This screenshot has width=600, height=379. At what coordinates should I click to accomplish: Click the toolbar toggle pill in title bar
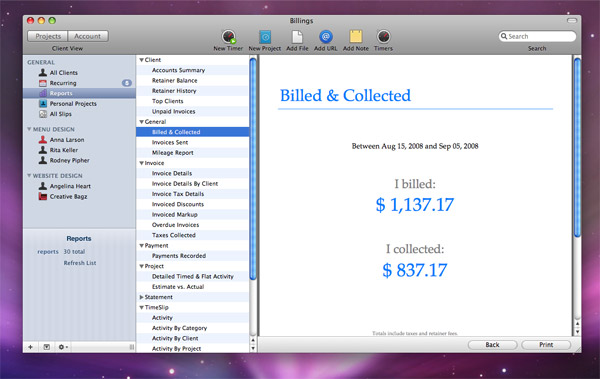point(572,20)
